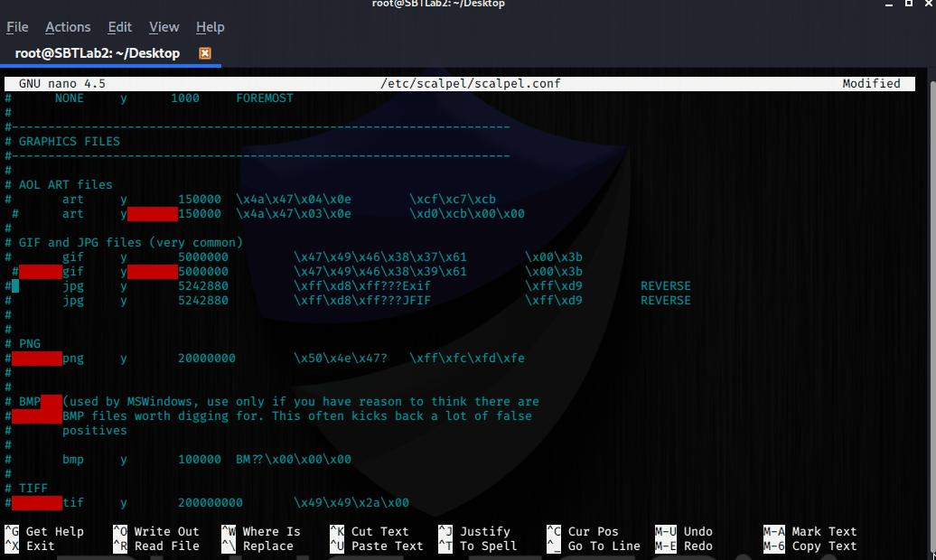Click the png footer \xff\xfc\xfd\xfe

click(467, 359)
